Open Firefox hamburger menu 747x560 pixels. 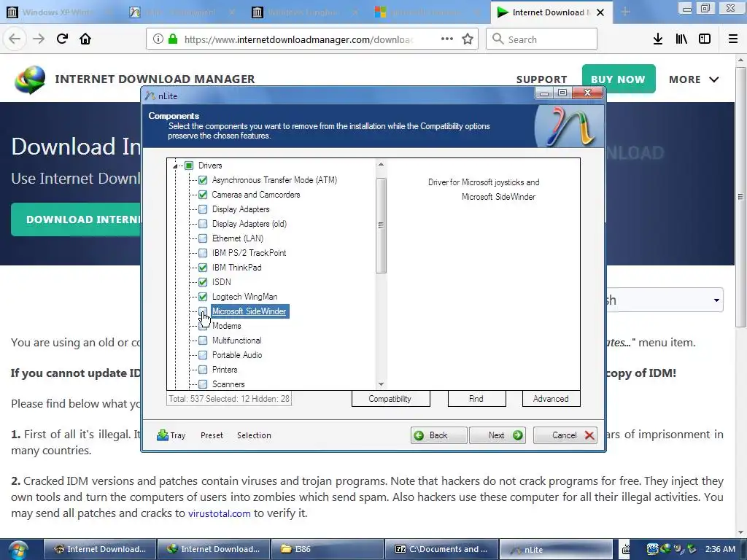point(733,39)
